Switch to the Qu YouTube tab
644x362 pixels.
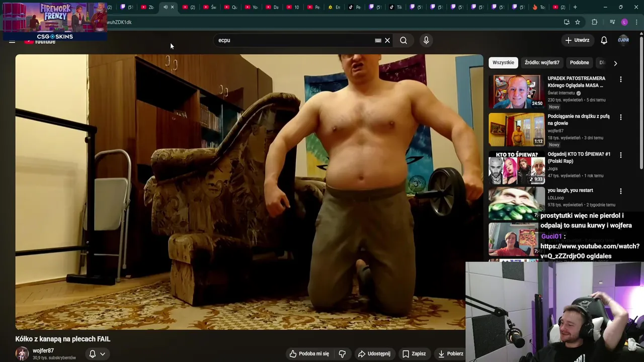(230, 7)
